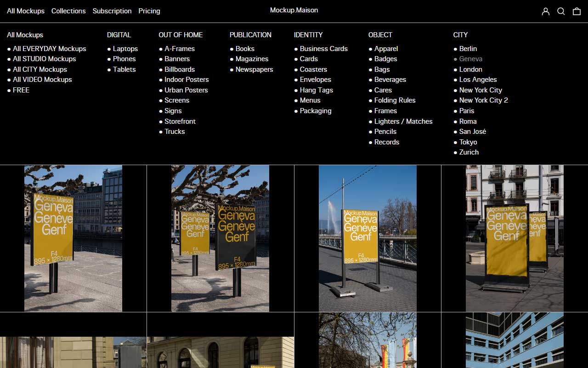Click All VIDEO Mockups link
The image size is (588, 368).
pyautogui.click(x=42, y=79)
